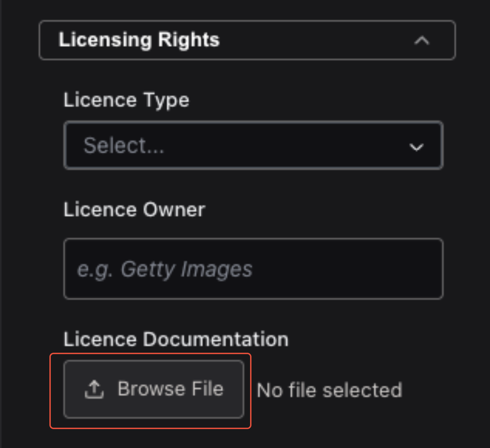Collapse Licensing Rights using the up chevron
This screenshot has width=490, height=448.
(422, 41)
